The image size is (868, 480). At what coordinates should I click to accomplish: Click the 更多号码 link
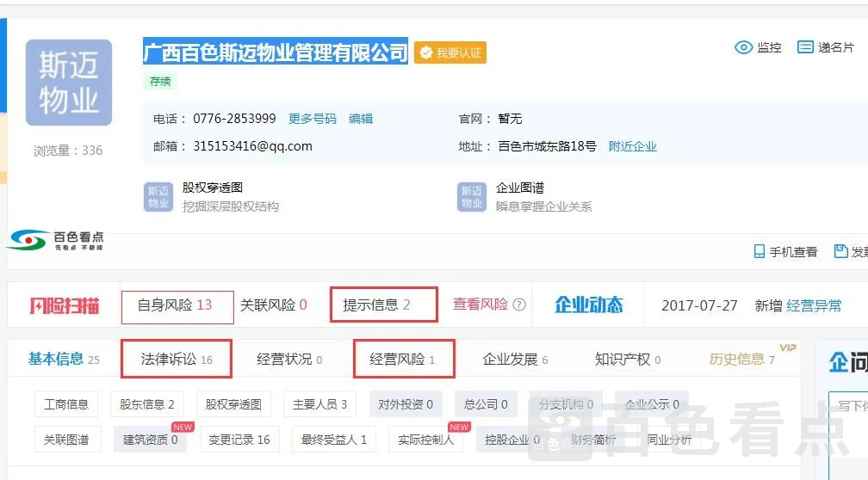click(x=312, y=119)
